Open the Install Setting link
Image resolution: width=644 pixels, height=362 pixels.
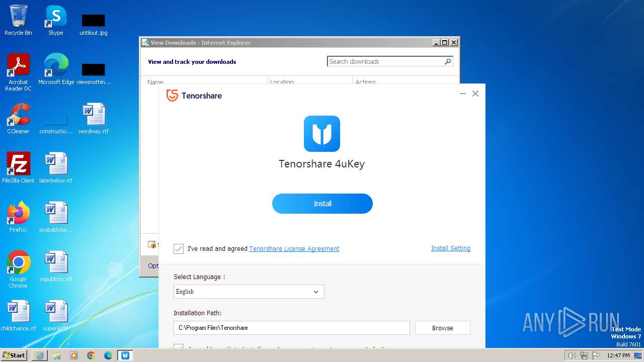(451, 248)
